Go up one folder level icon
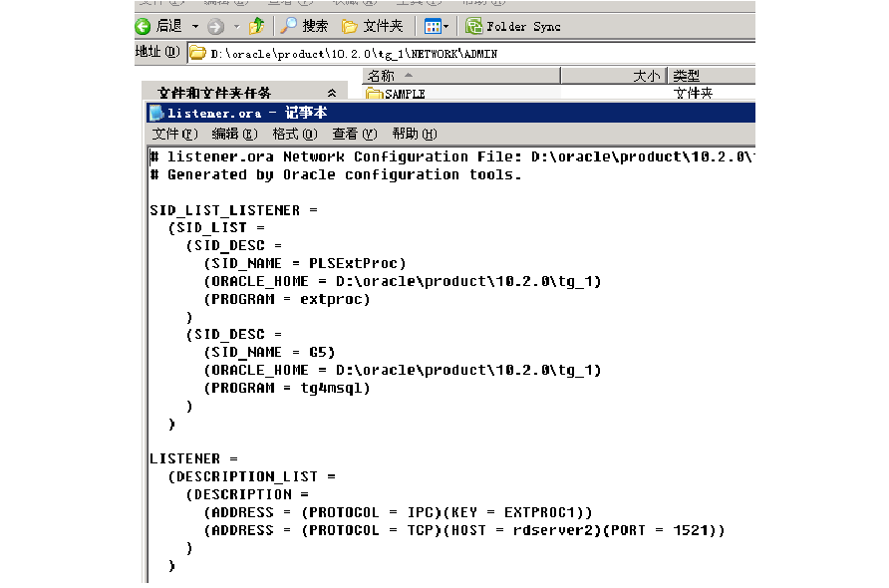The image size is (889, 588). (257, 26)
